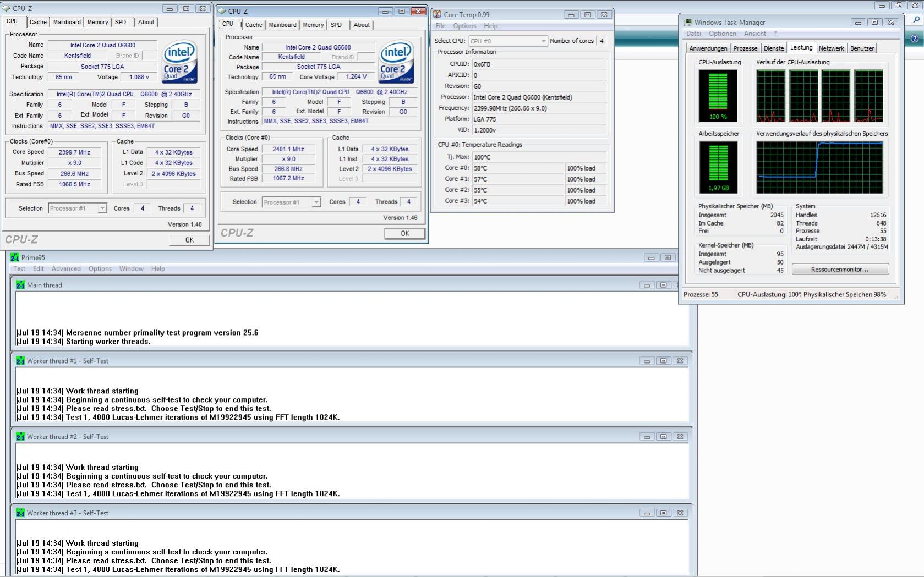This screenshot has width=924, height=577.
Task: Click the blue help question mark icon
Action: point(915,39)
